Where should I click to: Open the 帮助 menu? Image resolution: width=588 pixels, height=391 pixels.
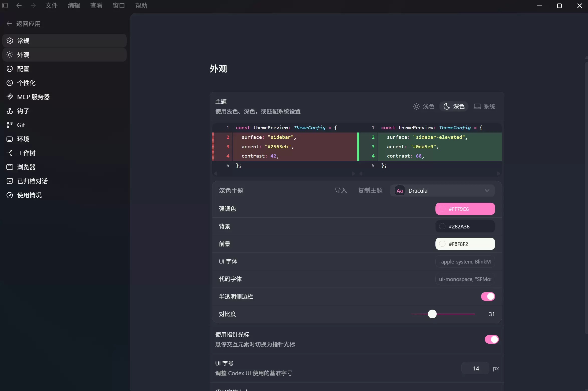pos(141,6)
